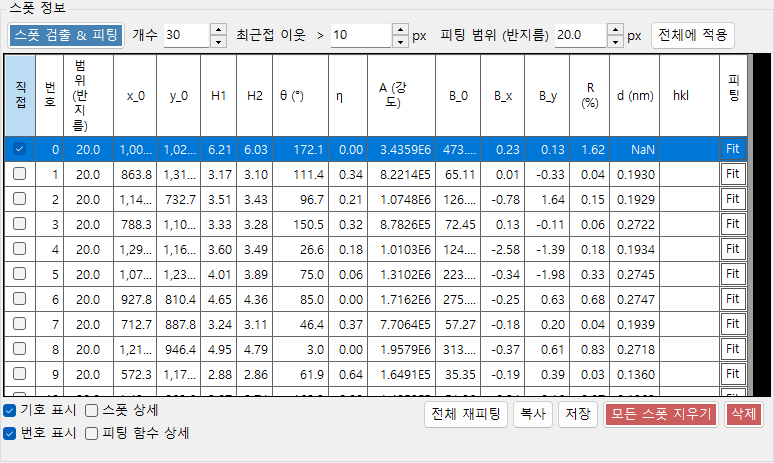Decrease the 피팅 범위 radius value
Viewport: 774px width, 463px height.
(x=615, y=41)
